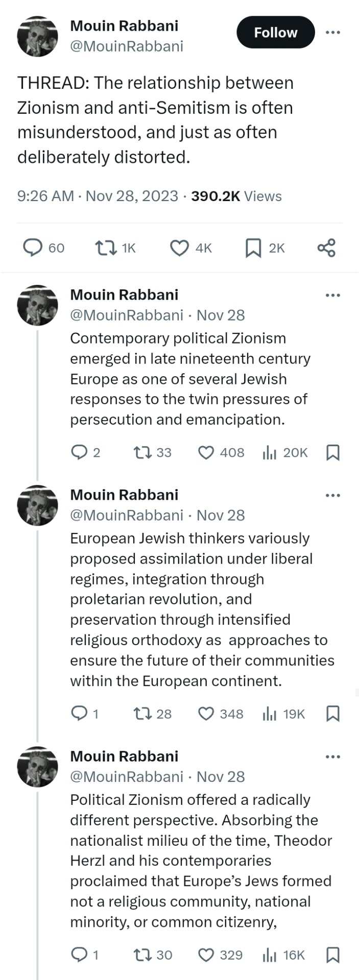Bookmark the 'Contemporary political Zionism' tweet
359x980 pixels.
(x=332, y=452)
